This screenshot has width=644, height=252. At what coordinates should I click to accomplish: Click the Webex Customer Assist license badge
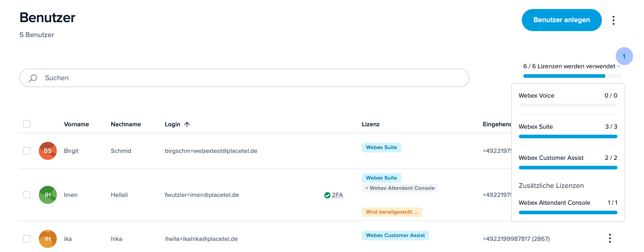pos(395,235)
